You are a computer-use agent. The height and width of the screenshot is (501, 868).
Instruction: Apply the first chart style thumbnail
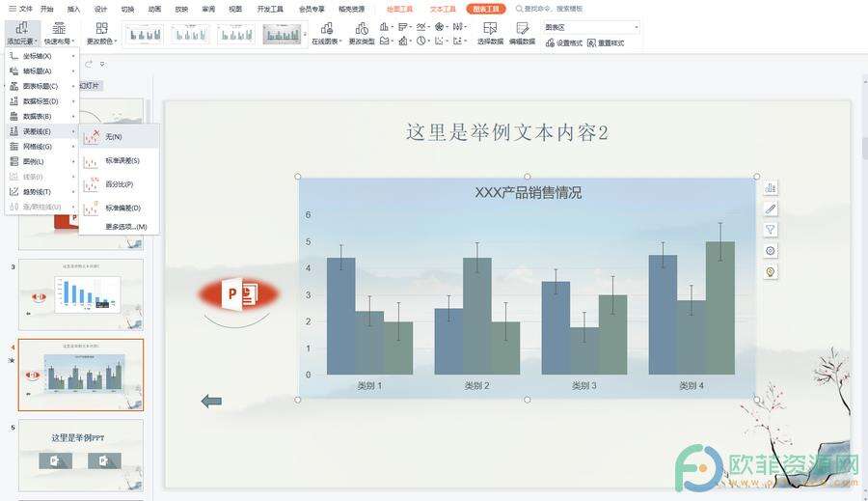[x=144, y=35]
